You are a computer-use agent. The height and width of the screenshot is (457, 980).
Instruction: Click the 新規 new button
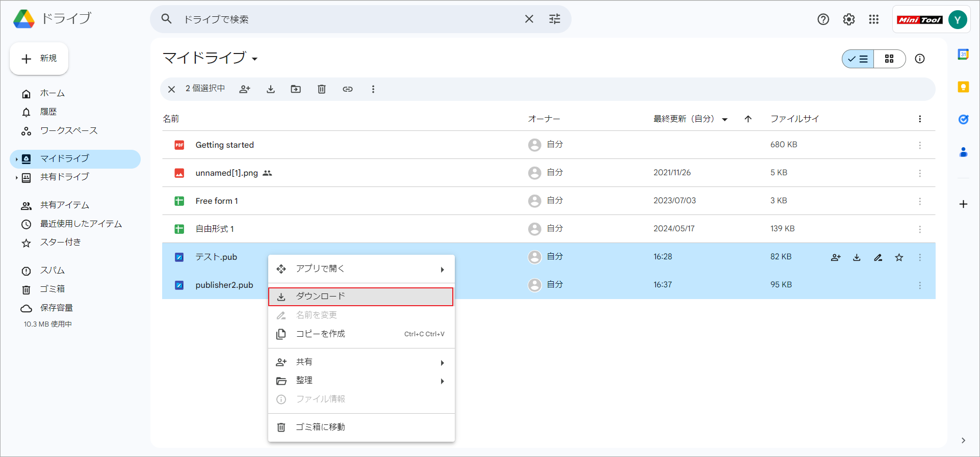tap(39, 59)
